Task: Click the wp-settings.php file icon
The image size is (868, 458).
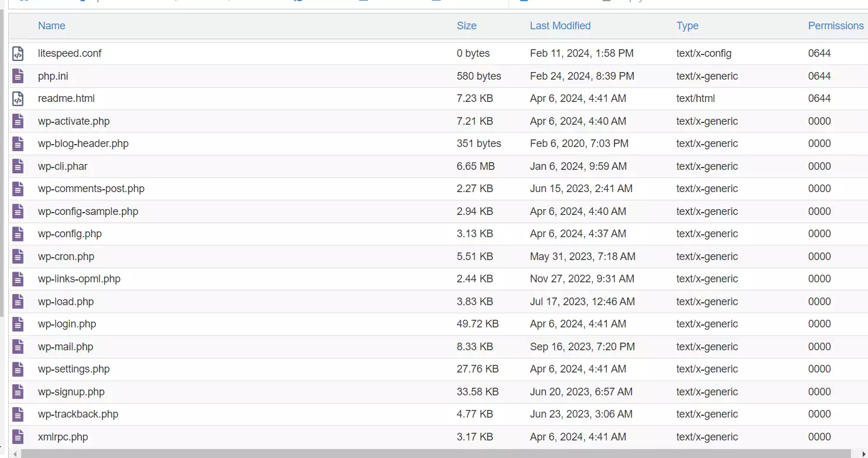Action: click(x=18, y=369)
